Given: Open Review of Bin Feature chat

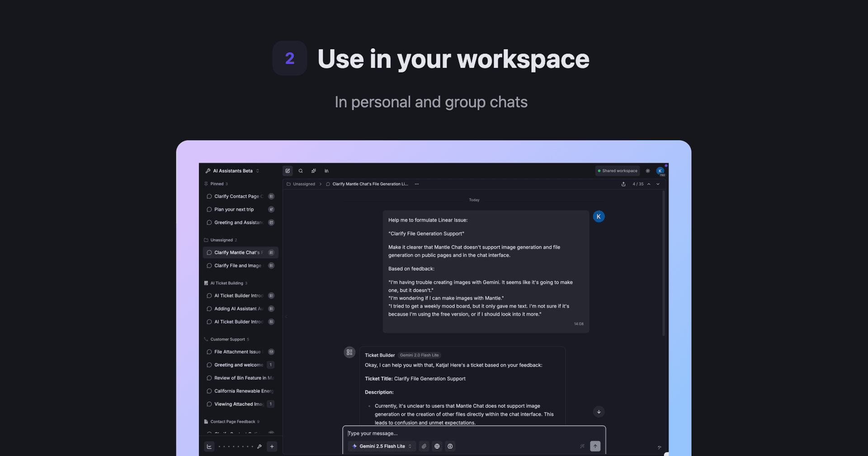Looking at the screenshot, I should 241,378.
